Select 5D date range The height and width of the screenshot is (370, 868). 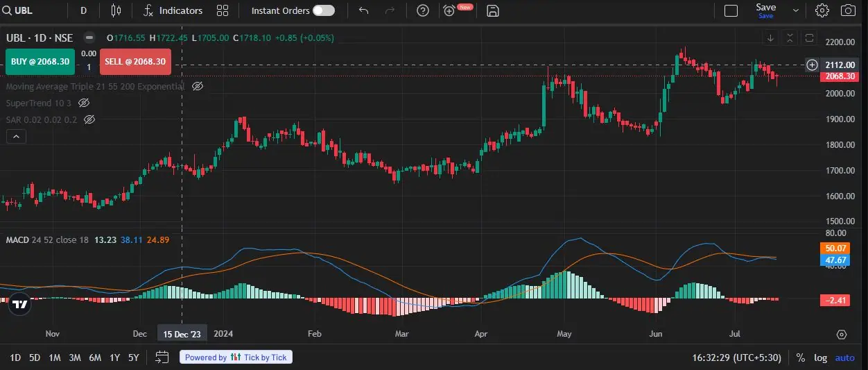tap(35, 358)
